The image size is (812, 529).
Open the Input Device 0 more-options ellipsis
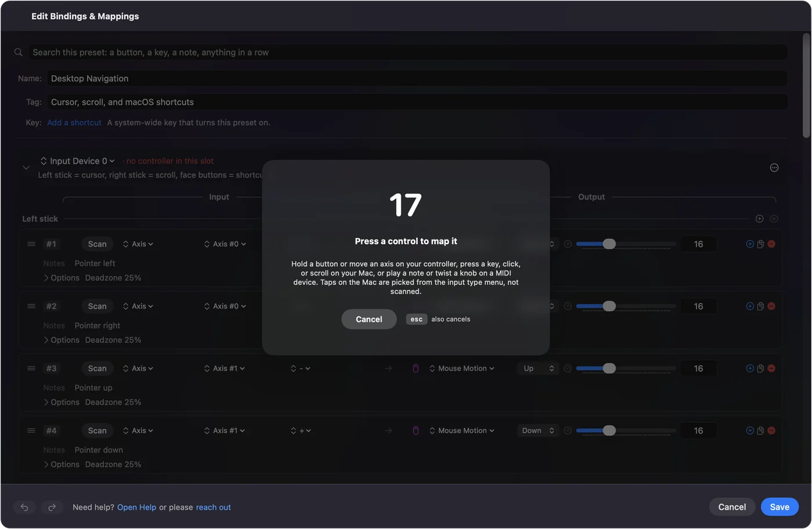(x=774, y=168)
